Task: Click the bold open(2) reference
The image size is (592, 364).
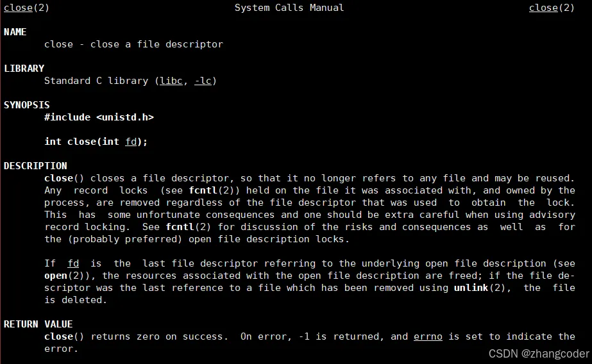Action: (67, 276)
